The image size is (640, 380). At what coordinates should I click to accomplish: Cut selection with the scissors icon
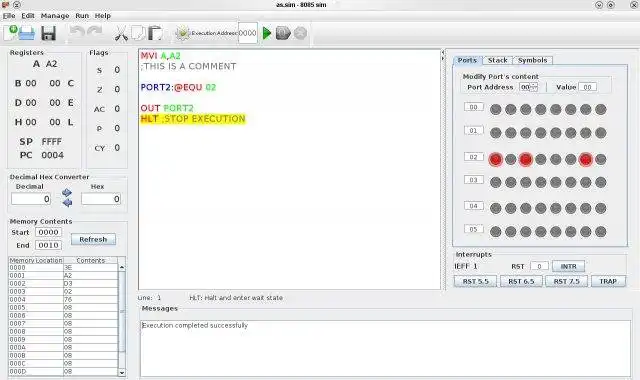pos(121,33)
